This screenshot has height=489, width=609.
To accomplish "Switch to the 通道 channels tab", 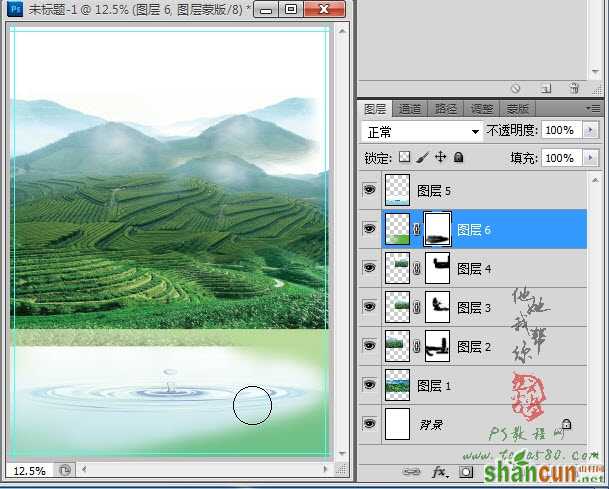I will (x=410, y=109).
